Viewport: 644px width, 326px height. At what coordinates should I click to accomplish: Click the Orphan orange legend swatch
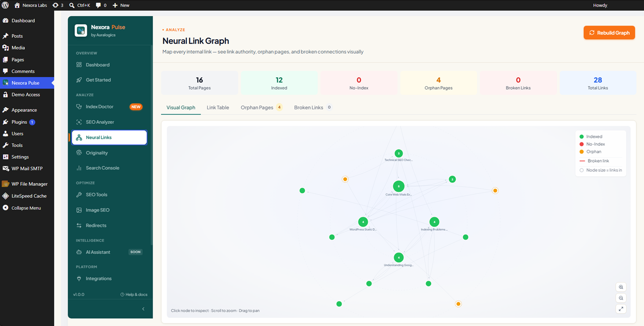582,152
